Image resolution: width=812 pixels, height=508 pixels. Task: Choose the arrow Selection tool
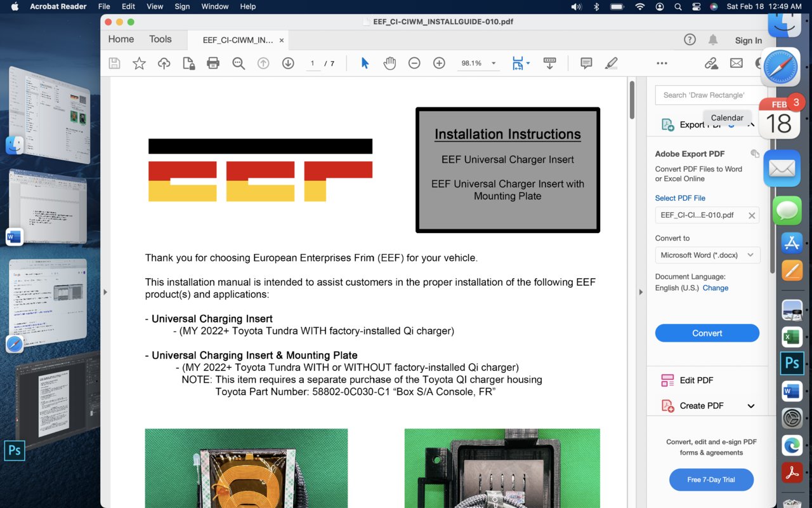pos(365,63)
